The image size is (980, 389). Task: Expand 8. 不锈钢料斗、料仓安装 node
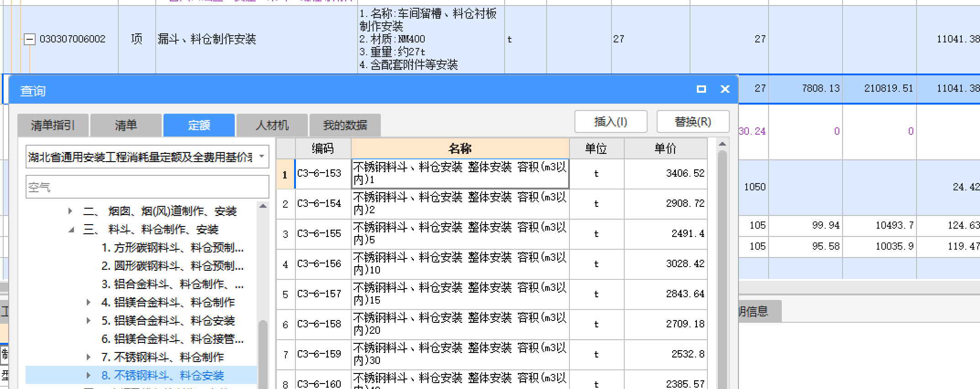tap(89, 375)
